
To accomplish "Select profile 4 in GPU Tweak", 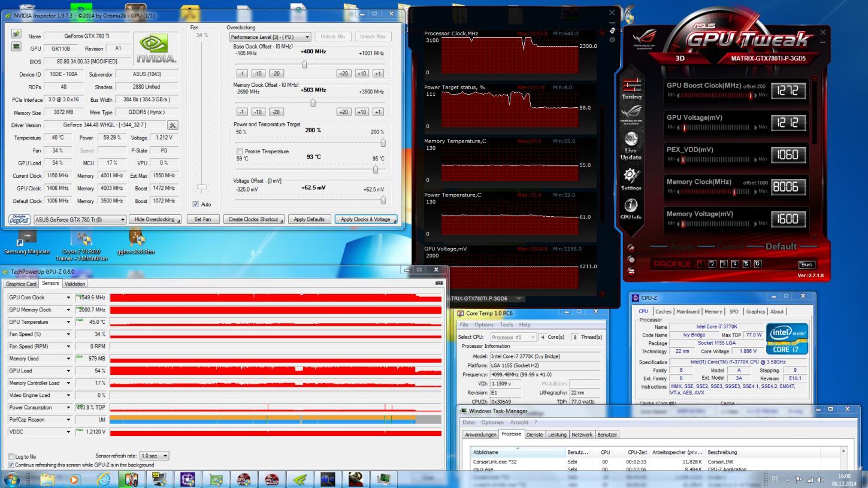I will [x=735, y=263].
